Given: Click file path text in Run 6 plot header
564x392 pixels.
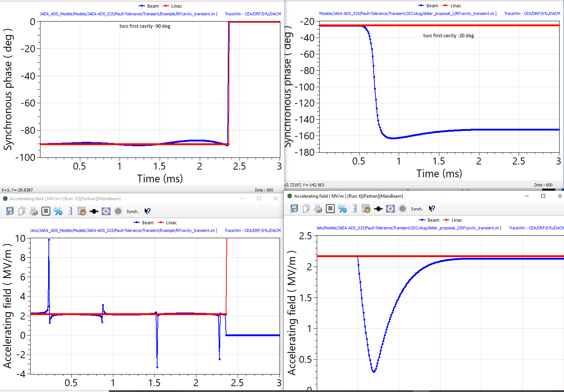Looking at the screenshot, I should point(409,228).
